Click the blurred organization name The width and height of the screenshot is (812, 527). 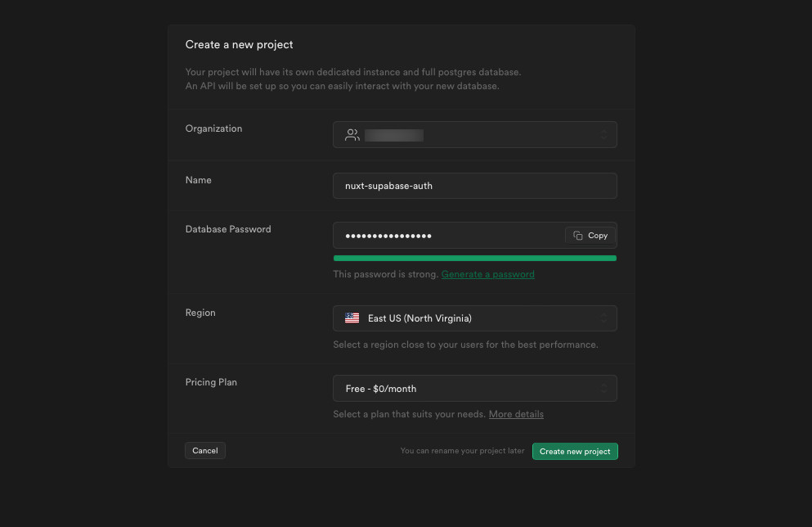394,134
